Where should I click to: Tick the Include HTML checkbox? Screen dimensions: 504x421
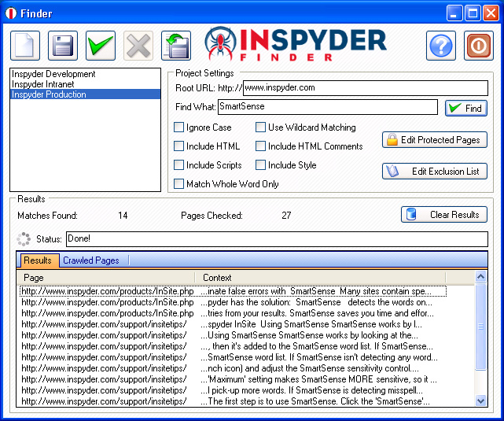click(178, 146)
